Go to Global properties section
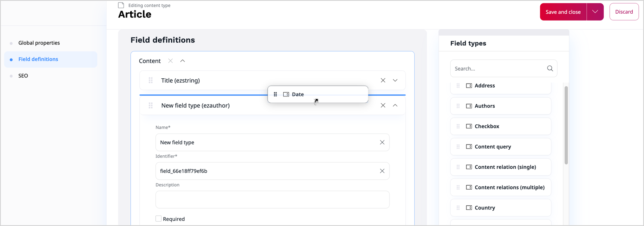Image resolution: width=644 pixels, height=226 pixels. point(39,43)
